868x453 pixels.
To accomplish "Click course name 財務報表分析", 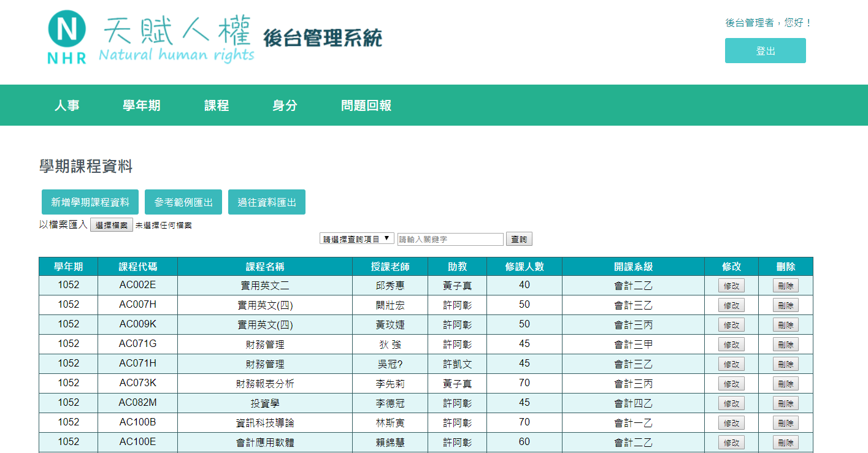I will click(x=265, y=384).
